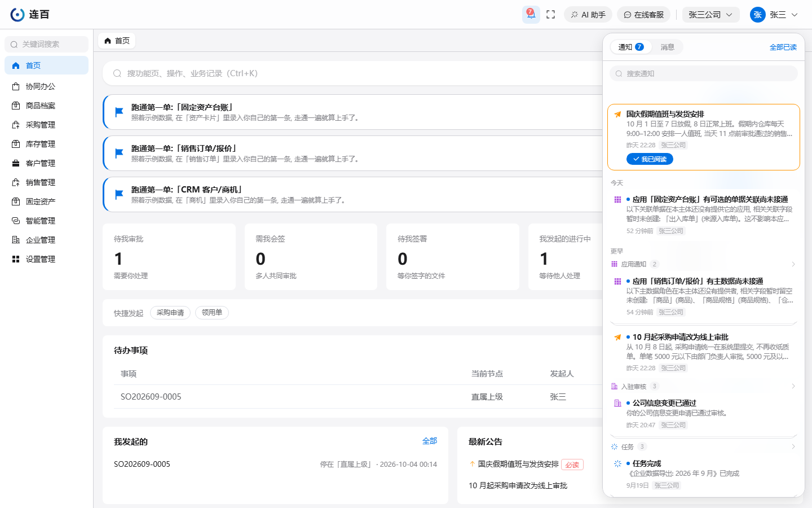Open the 任务完成 notification
The image size is (812, 508).
(704, 474)
